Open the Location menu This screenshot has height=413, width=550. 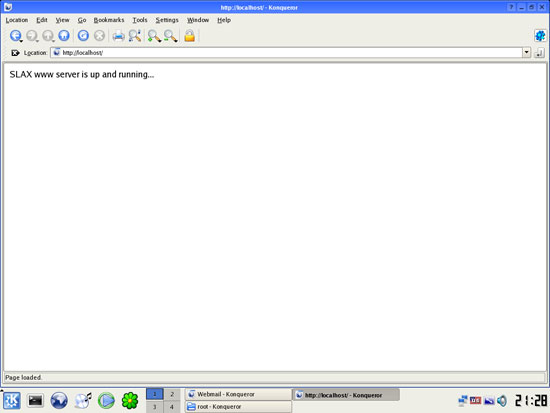coord(17,20)
